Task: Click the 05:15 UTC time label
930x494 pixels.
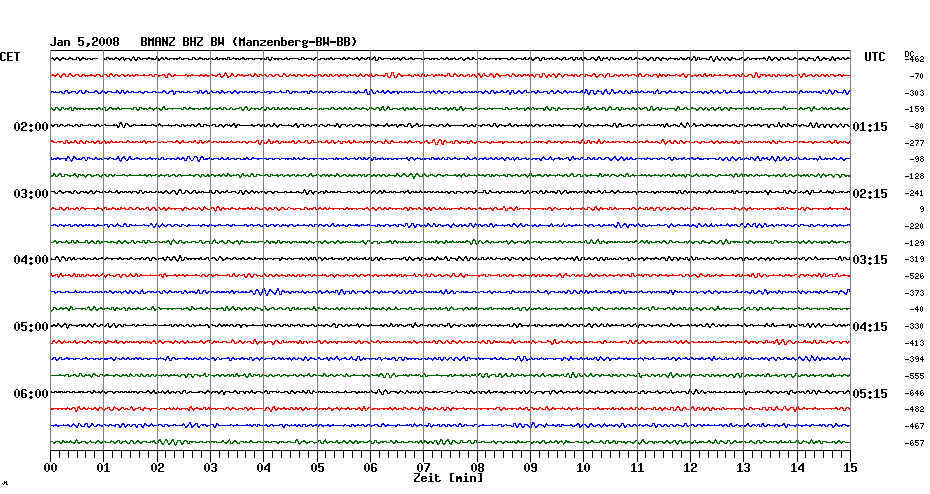Action: click(x=870, y=394)
